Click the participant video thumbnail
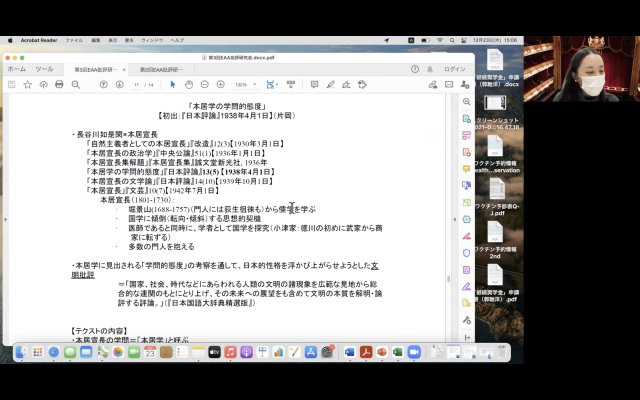640x400 pixels. point(582,69)
